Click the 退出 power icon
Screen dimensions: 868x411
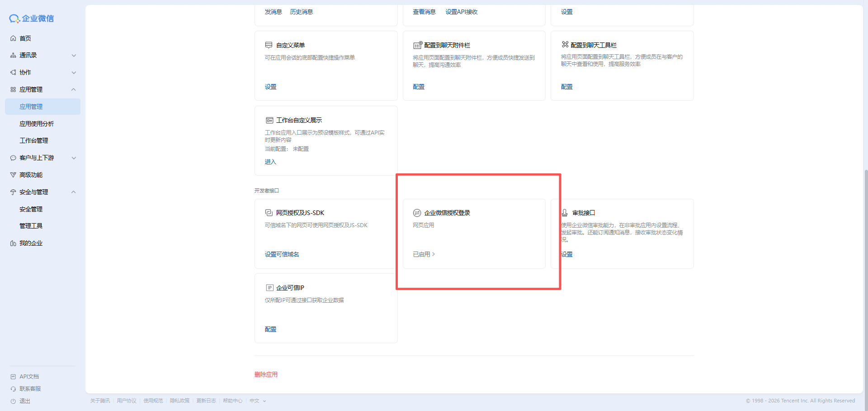13,401
